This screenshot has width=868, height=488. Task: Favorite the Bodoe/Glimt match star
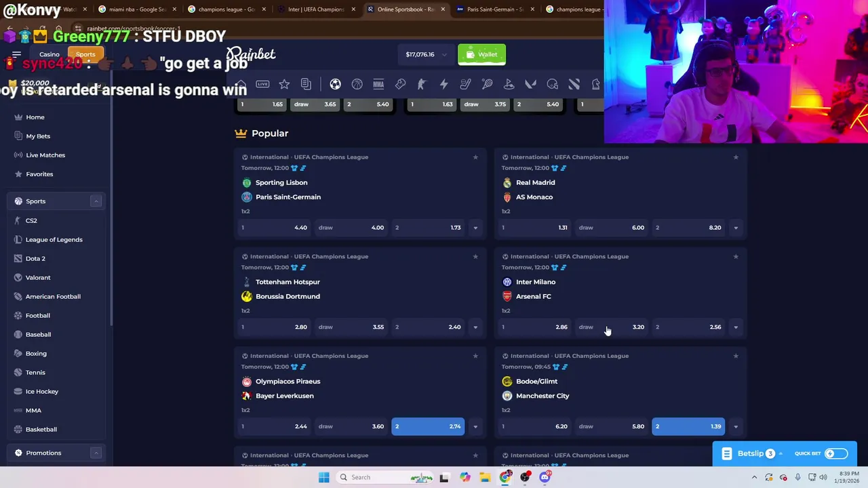[x=736, y=356]
